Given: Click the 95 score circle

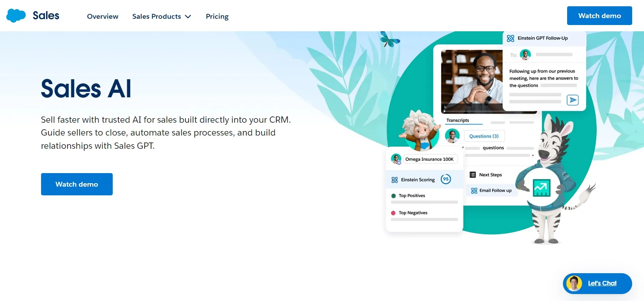Looking at the screenshot, I should [446, 179].
